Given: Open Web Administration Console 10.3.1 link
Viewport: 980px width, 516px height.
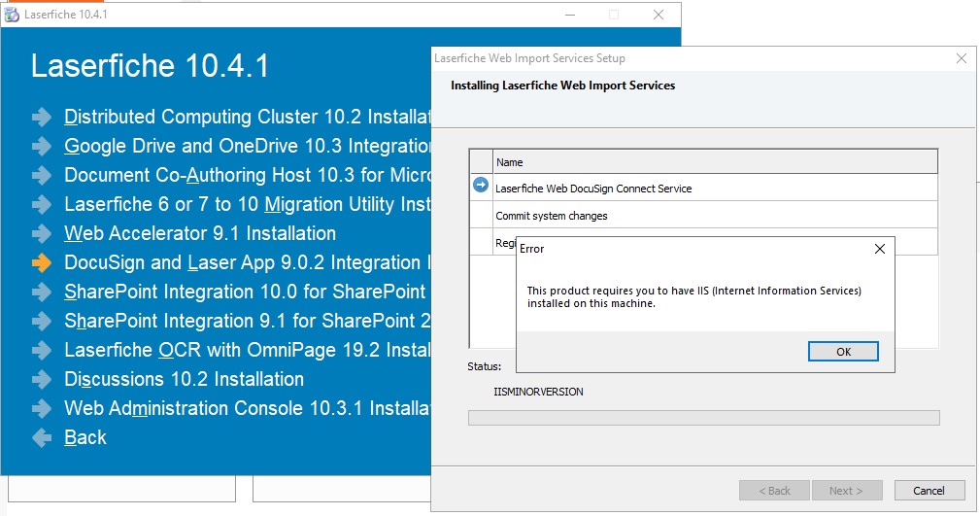Looking at the screenshot, I should [x=248, y=408].
